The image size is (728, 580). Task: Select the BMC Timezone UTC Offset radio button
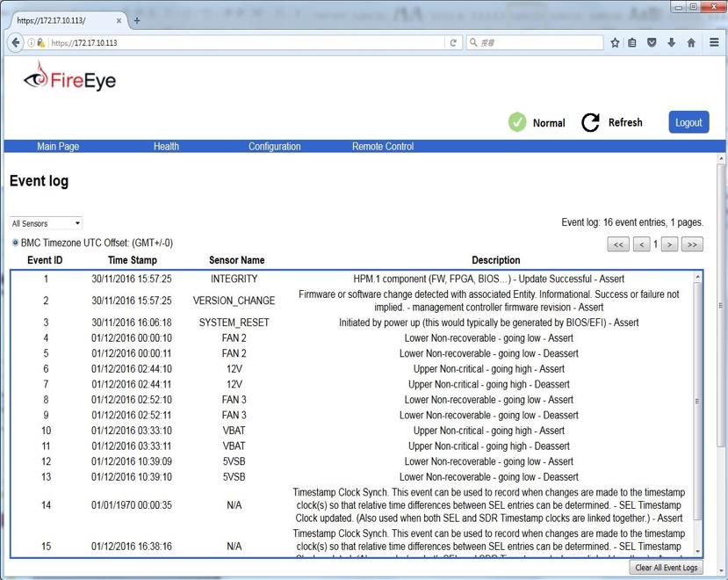click(x=15, y=243)
